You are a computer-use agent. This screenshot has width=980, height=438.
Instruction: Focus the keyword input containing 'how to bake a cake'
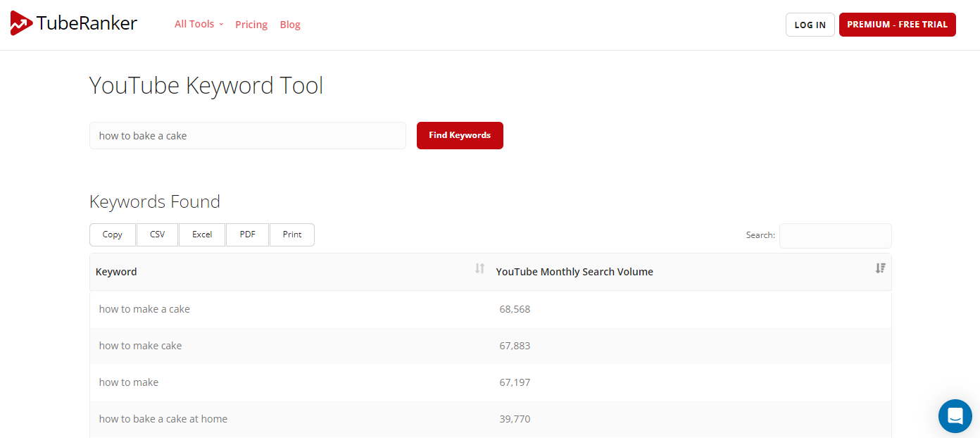point(248,136)
